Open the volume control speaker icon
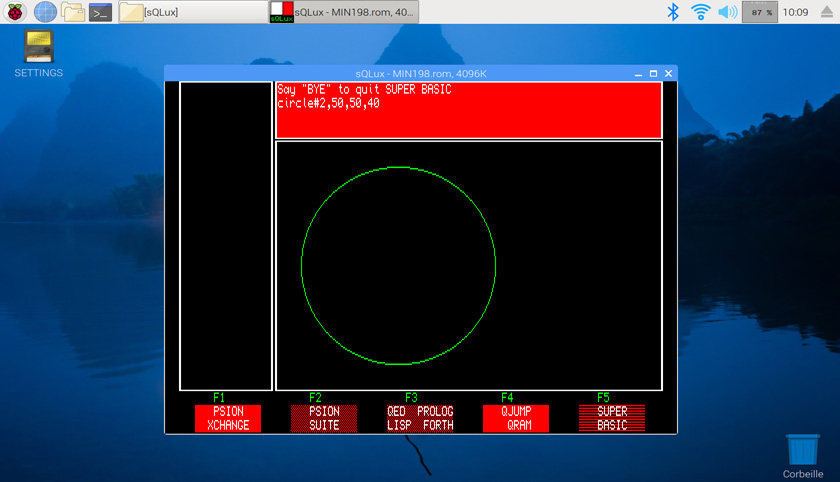The width and height of the screenshot is (840, 482). pos(728,12)
